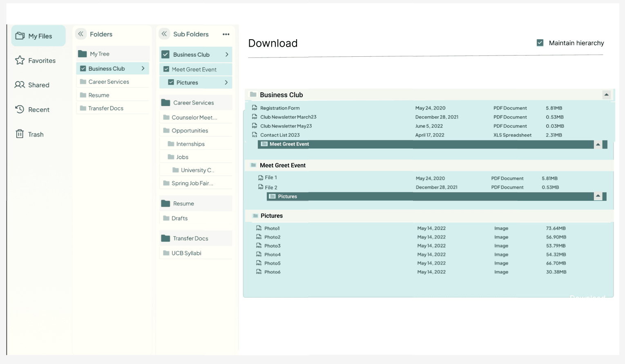Open My Files in the sidebar
The height and width of the screenshot is (364, 625).
pos(38,36)
